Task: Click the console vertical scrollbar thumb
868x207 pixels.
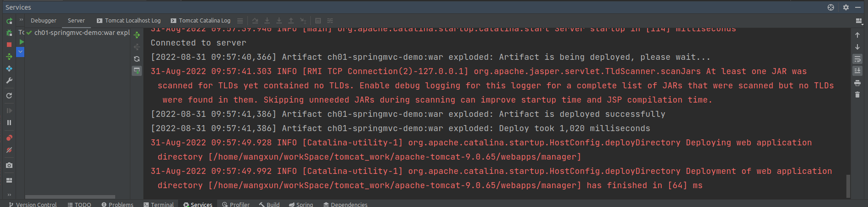Action: pyautogui.click(x=848, y=186)
